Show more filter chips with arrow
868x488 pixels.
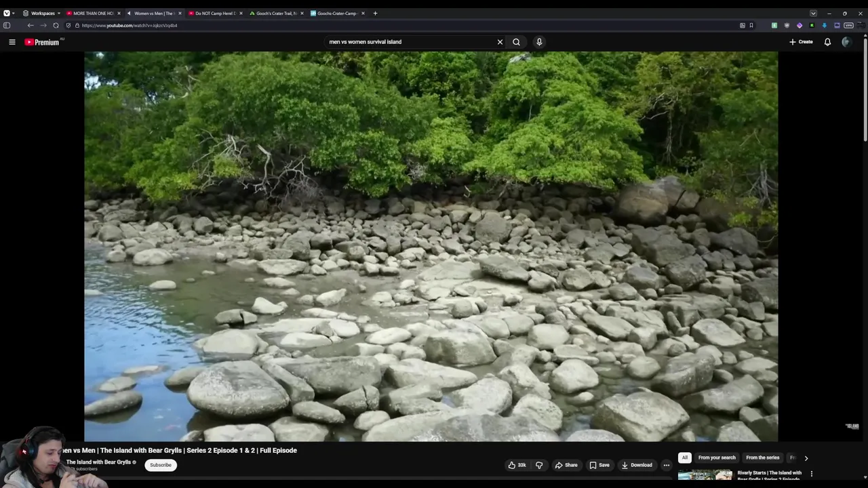(806, 458)
